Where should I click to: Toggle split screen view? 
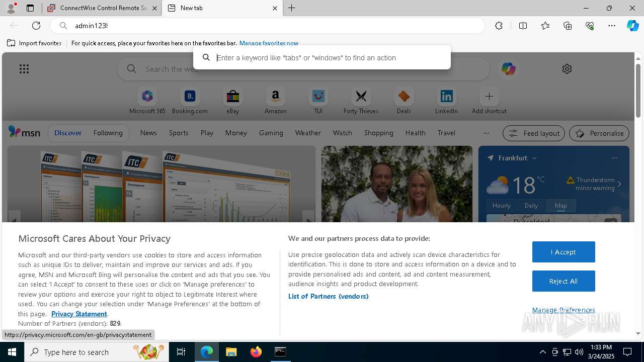pos(523,26)
